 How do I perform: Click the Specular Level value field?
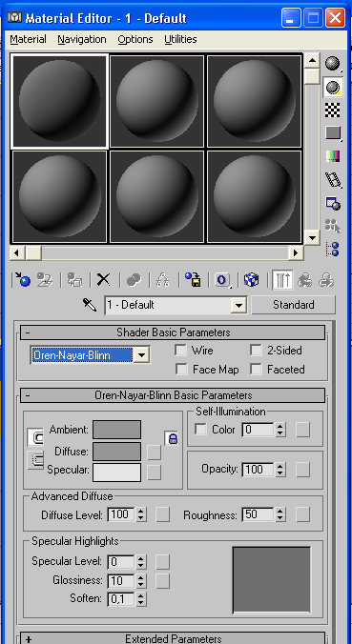click(x=121, y=561)
